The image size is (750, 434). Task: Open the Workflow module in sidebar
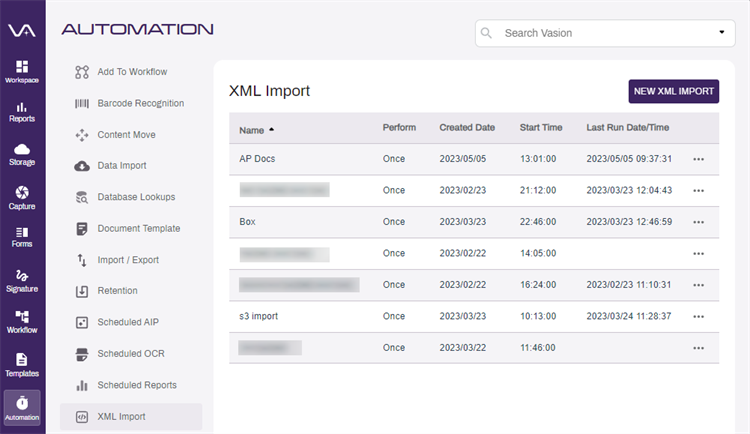(22, 322)
